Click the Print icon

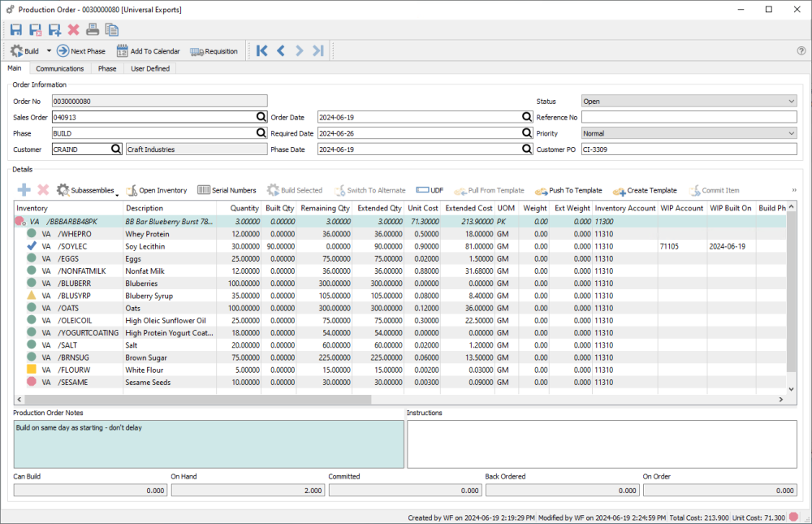93,30
